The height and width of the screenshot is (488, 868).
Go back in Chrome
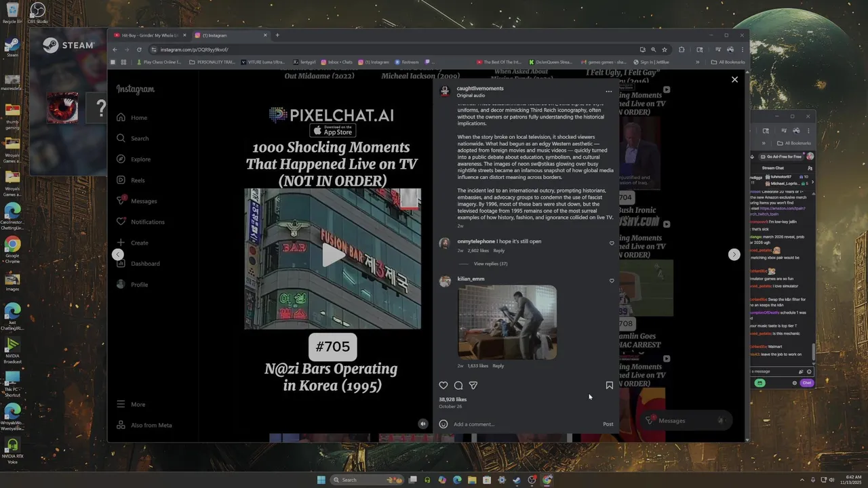(115, 49)
